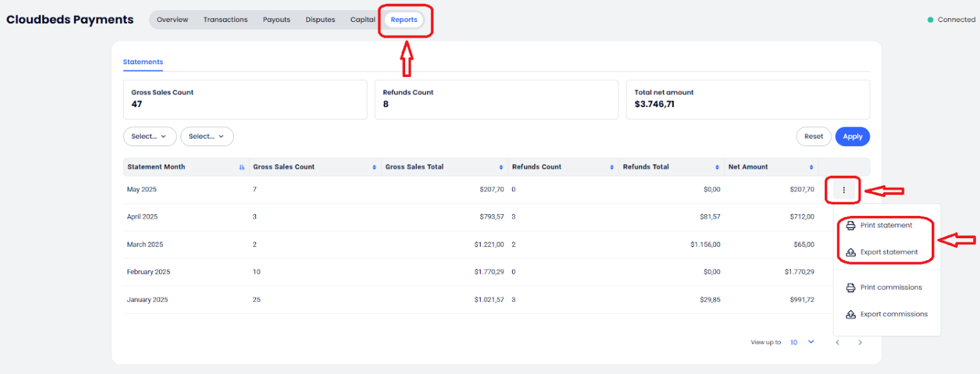Open the second Select filter dropdown
980x374 pixels.
pyautogui.click(x=207, y=136)
